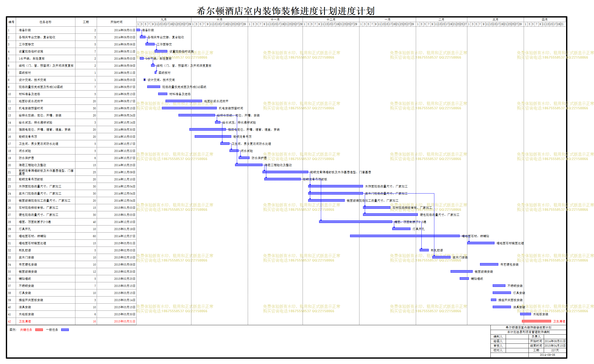Viewport: 594px width, 364px height.
Task: Click the 九月 month header
Action: click(164, 20)
